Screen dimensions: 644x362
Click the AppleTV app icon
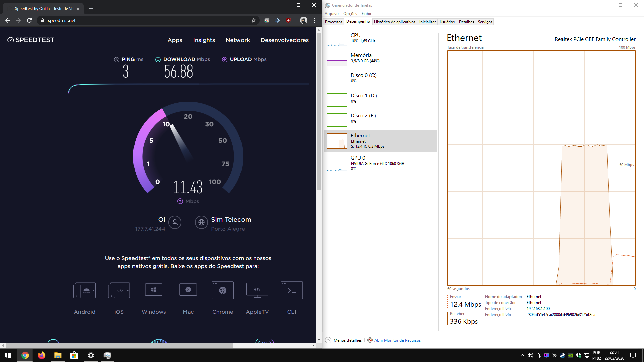click(x=257, y=290)
